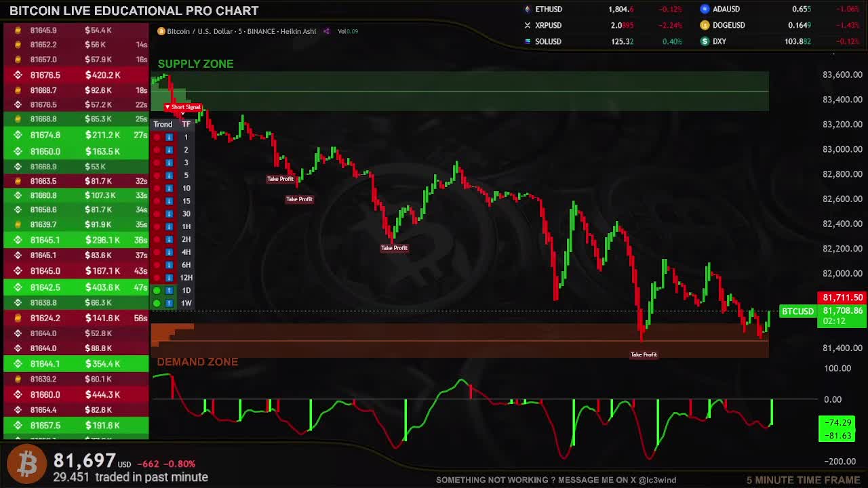868x488 pixels.
Task: Click the green trend dot for 1W
Action: tap(157, 303)
